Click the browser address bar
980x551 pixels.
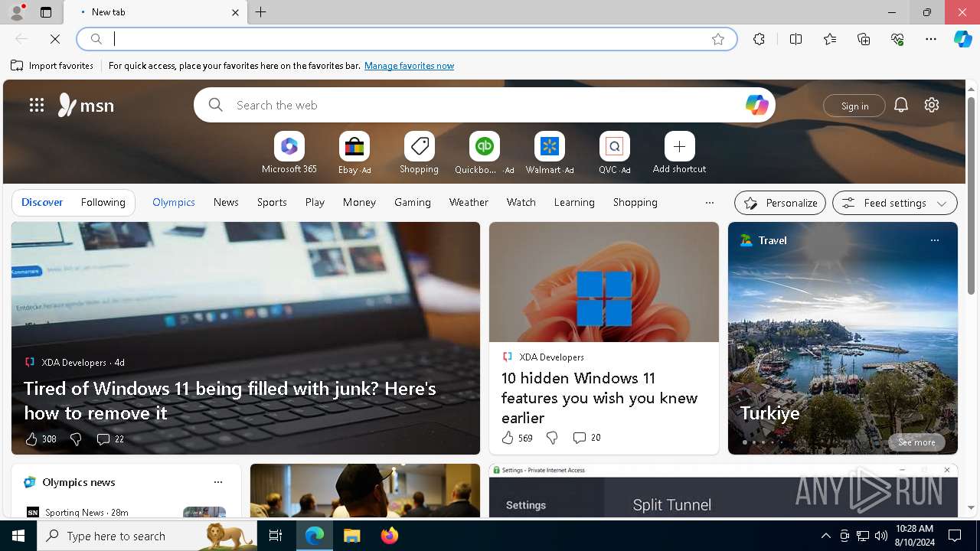tap(406, 39)
